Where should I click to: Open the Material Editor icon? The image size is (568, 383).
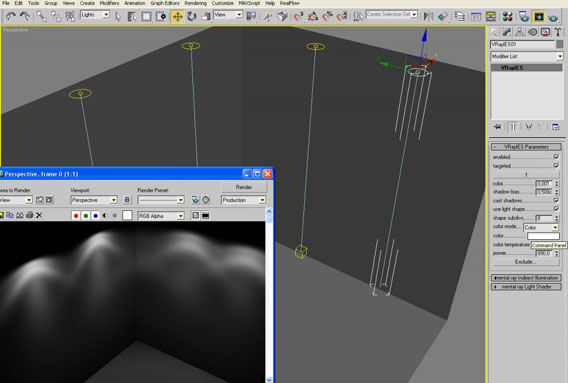point(508,16)
